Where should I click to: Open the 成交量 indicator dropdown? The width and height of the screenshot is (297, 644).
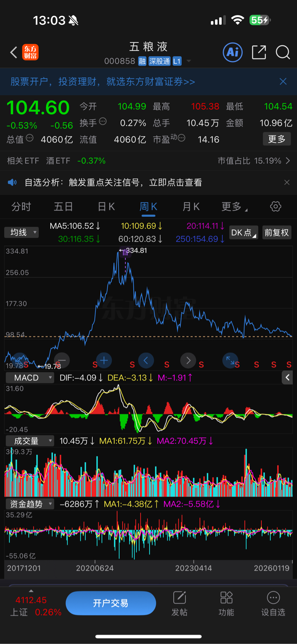click(x=30, y=441)
